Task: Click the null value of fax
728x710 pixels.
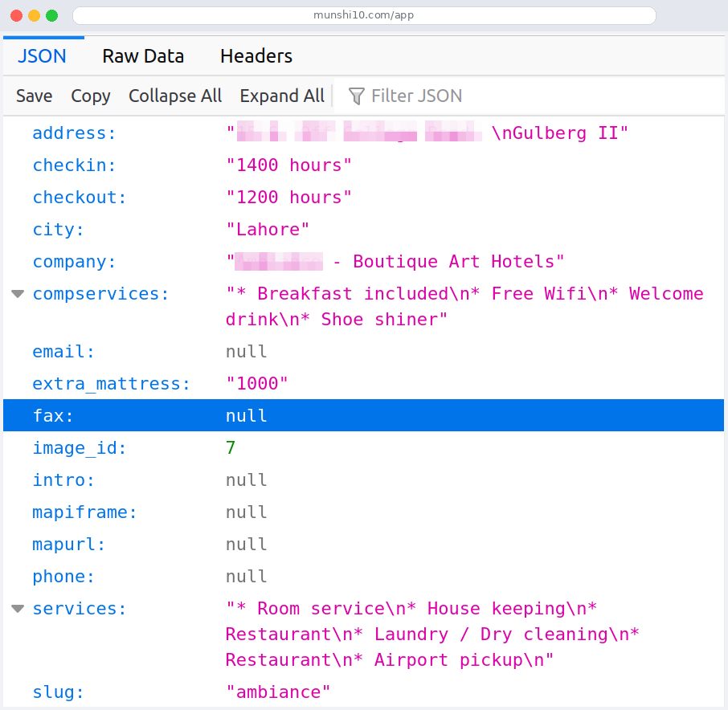Action: (247, 416)
